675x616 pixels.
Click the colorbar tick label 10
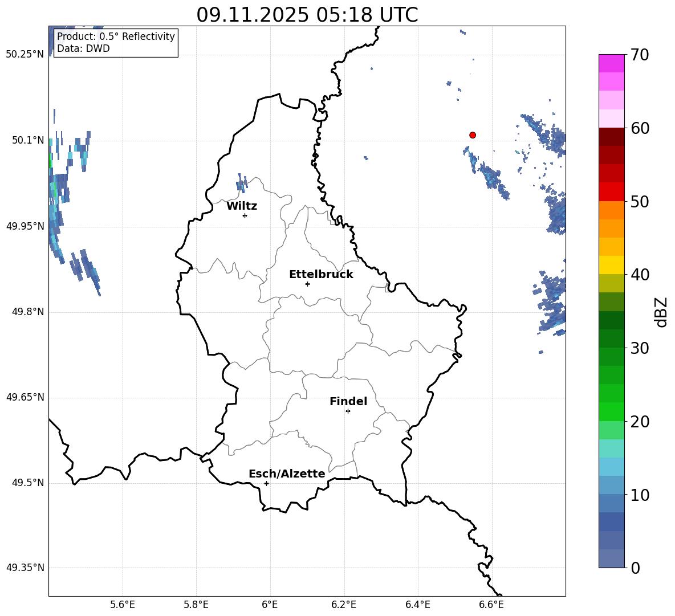[639, 495]
